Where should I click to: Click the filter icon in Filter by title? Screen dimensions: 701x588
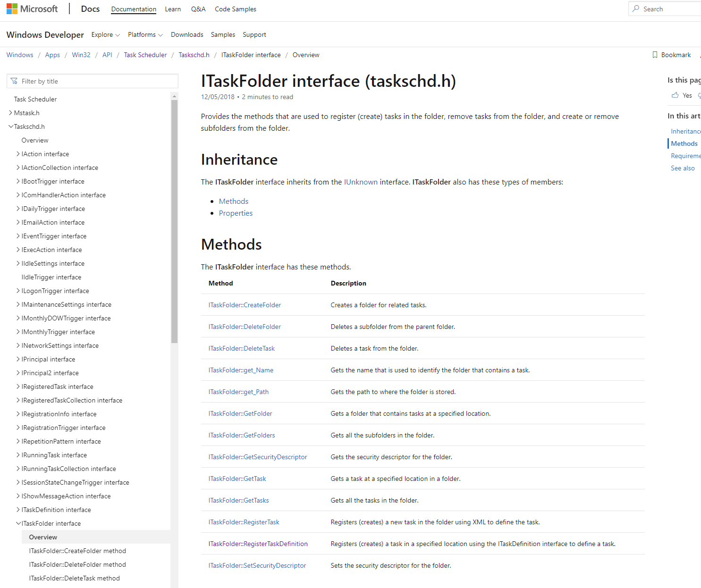(14, 81)
